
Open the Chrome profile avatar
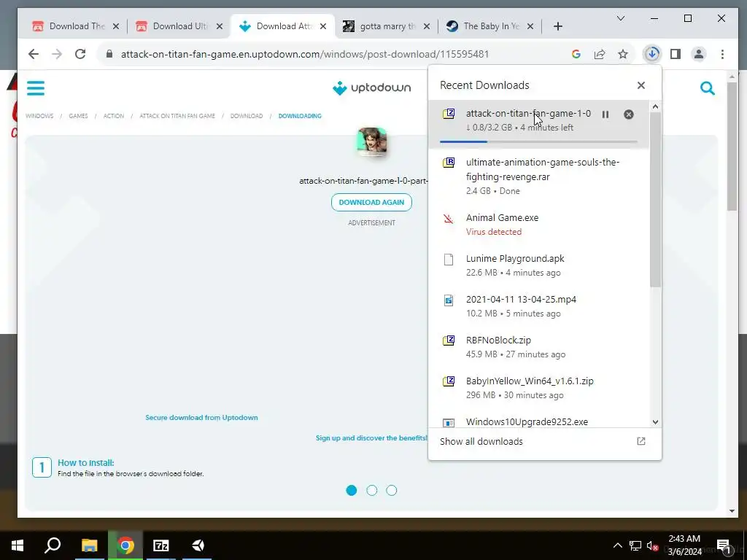698,54
